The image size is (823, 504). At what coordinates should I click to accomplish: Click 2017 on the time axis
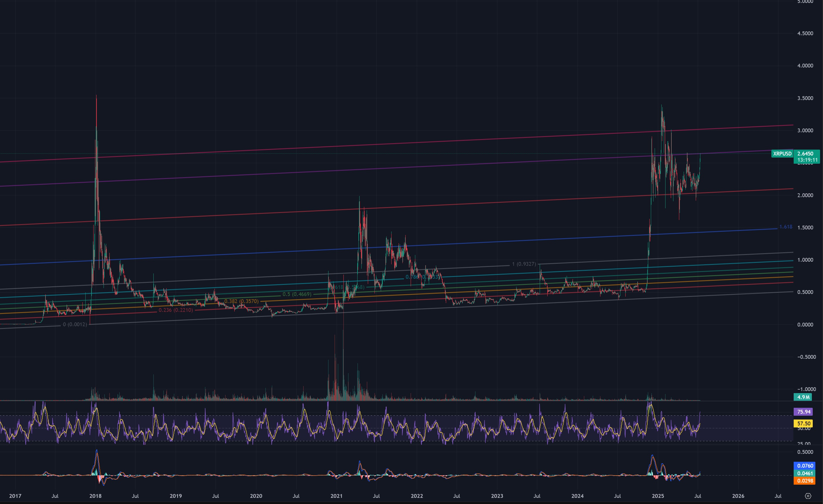pos(15,496)
